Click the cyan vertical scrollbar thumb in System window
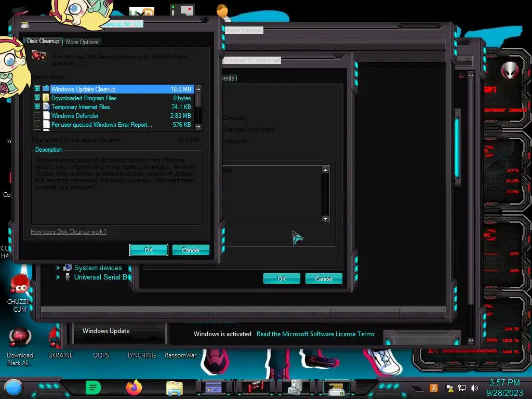This screenshot has height=399, width=532. click(x=457, y=147)
